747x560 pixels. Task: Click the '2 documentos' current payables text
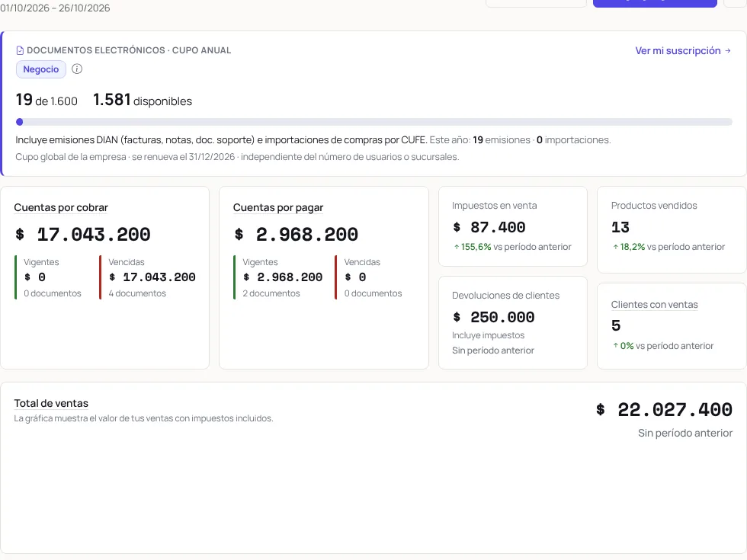tap(271, 293)
